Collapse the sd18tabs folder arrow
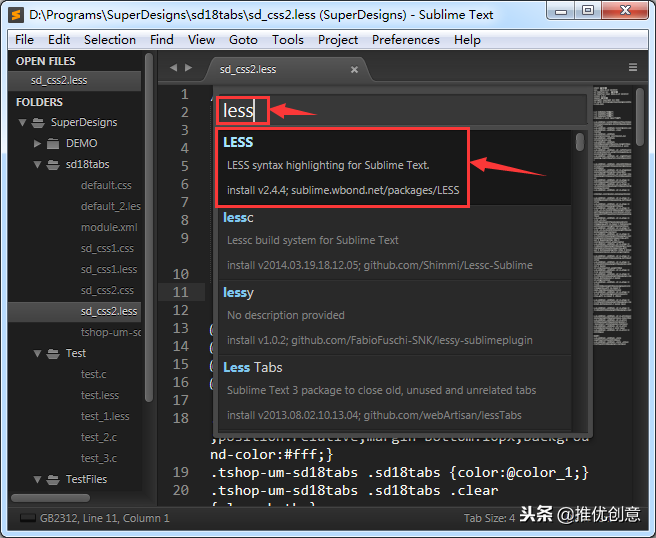The height and width of the screenshot is (538, 656). 37,164
